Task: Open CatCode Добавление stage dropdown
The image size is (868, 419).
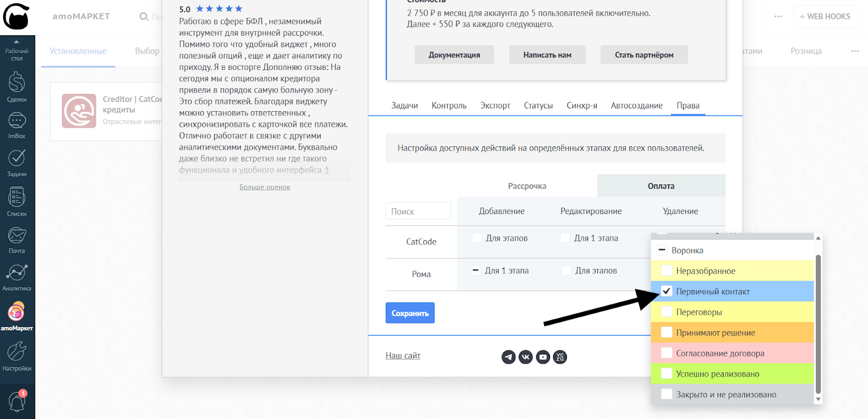Action: (500, 238)
